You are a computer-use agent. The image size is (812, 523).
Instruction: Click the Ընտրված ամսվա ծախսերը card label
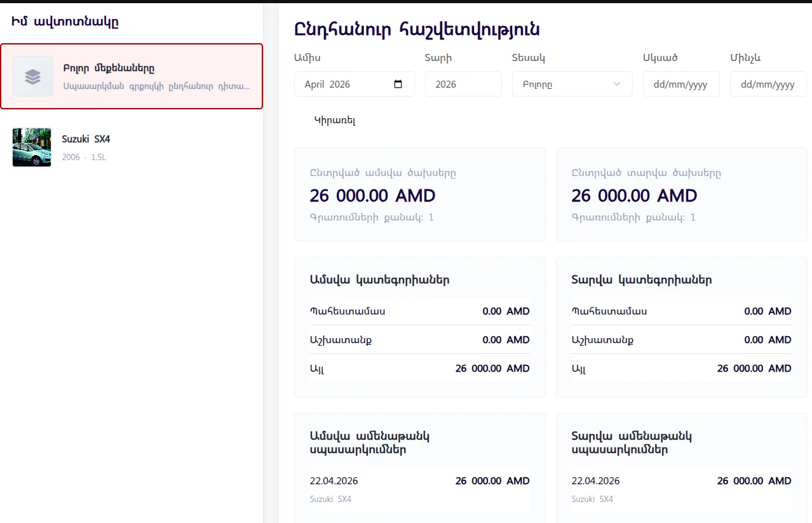pos(382,173)
